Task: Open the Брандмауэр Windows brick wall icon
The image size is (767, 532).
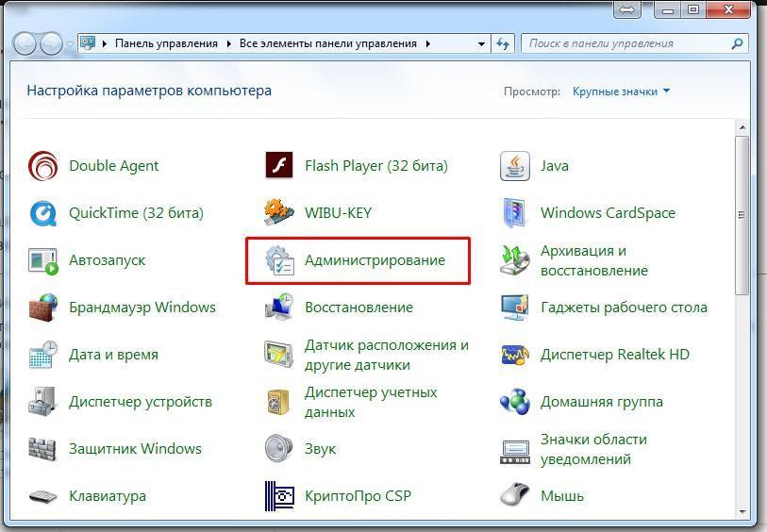Action: click(43, 308)
